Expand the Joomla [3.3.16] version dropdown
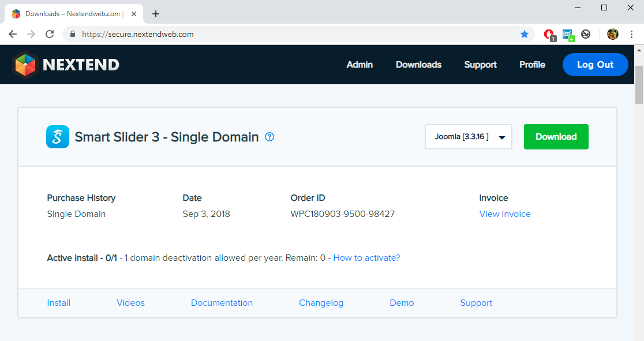The image size is (644, 341). (469, 137)
